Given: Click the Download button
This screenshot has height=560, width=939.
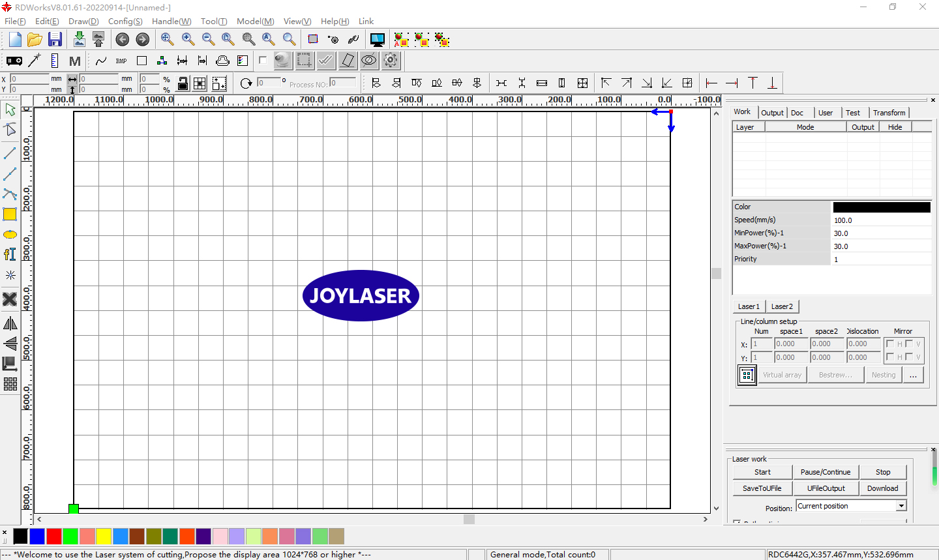Looking at the screenshot, I should pos(883,488).
